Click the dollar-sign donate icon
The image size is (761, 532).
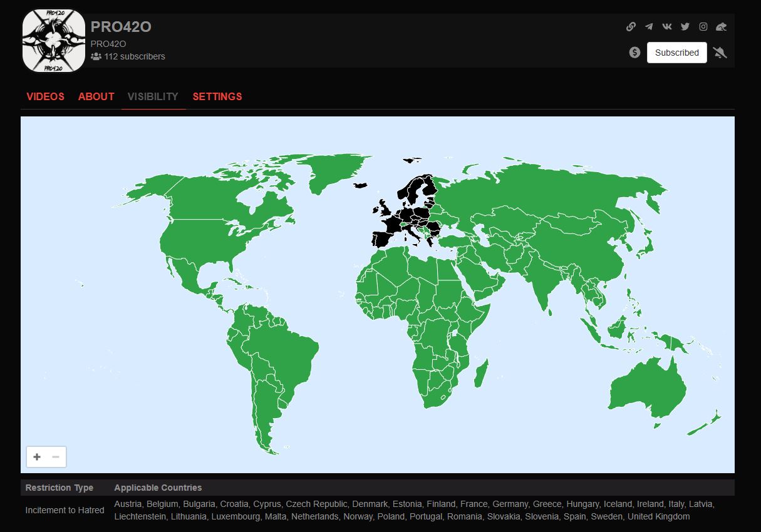[634, 53]
